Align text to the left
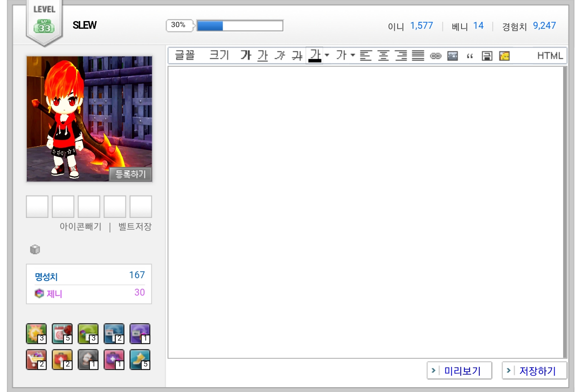The height and width of the screenshot is (392, 583). pyautogui.click(x=366, y=55)
